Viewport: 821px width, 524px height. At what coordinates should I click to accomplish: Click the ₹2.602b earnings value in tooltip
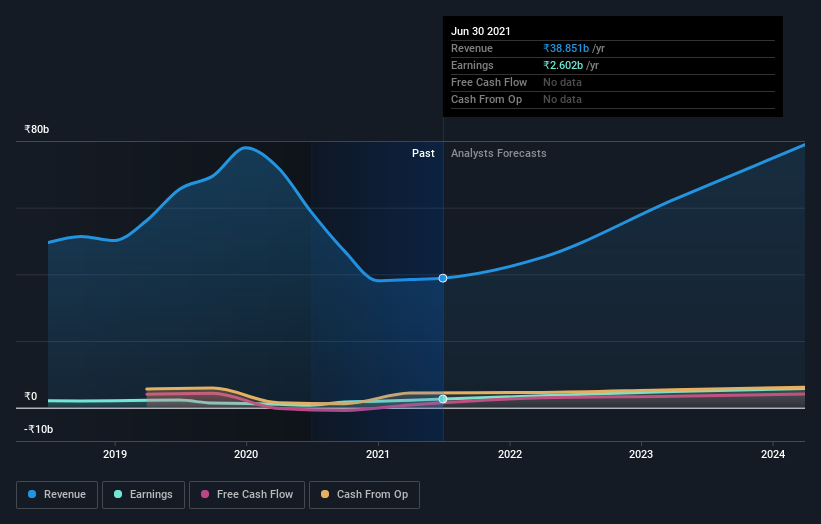pos(563,65)
